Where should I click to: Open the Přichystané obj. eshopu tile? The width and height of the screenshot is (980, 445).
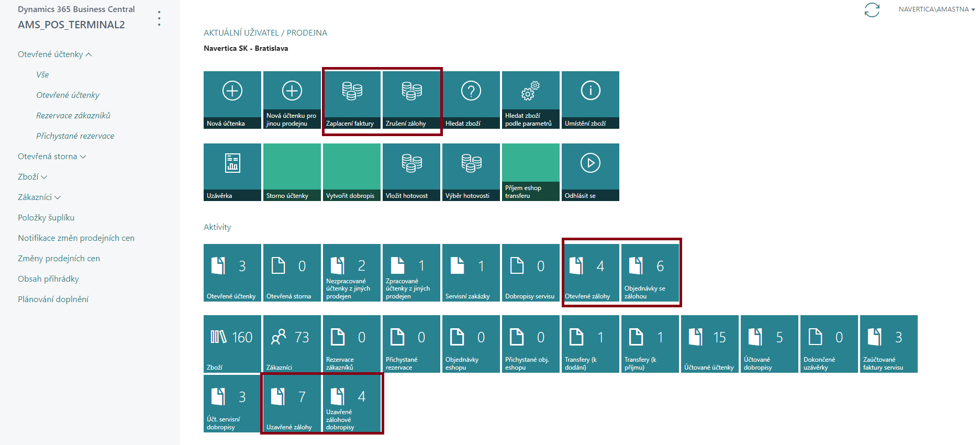point(531,344)
